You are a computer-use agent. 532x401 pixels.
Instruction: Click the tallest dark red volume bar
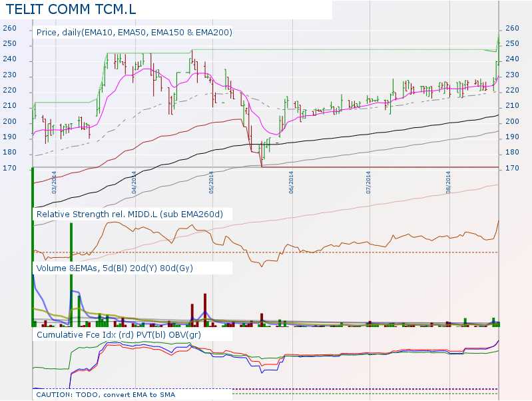point(205,310)
